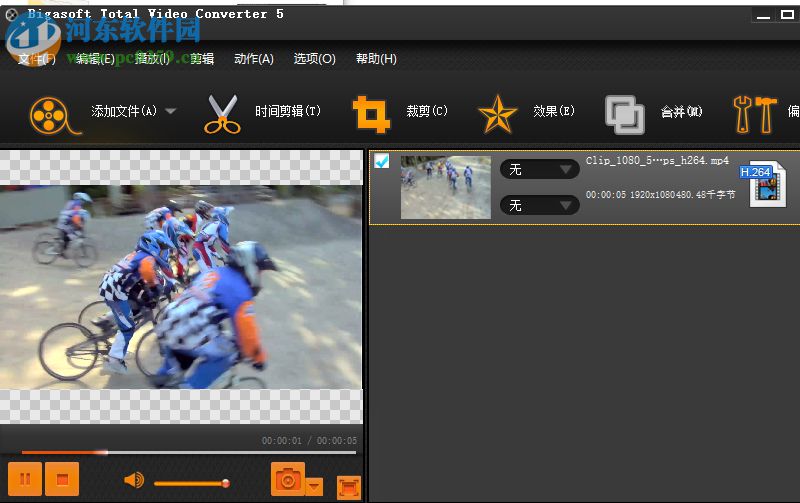Click the file info 00:00:05 1920x1080 text
This screenshot has width=800, height=503.
point(660,195)
